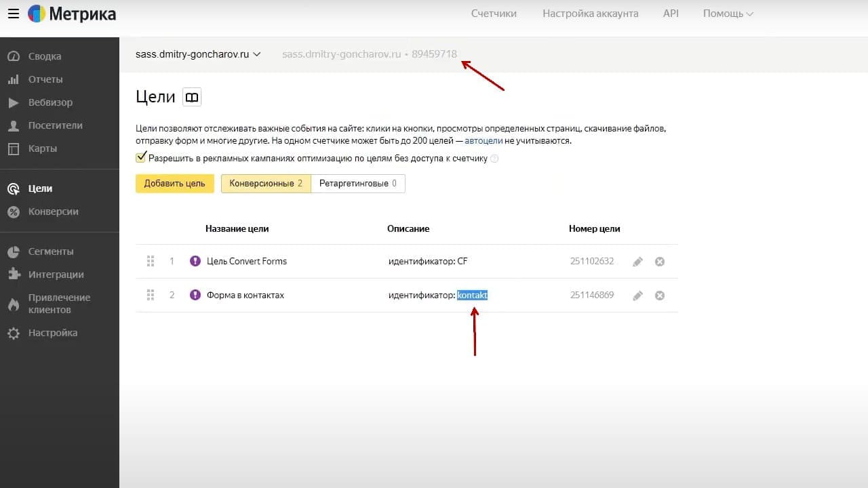Open the hamburger menu next to Метрика logo

tap(14, 14)
